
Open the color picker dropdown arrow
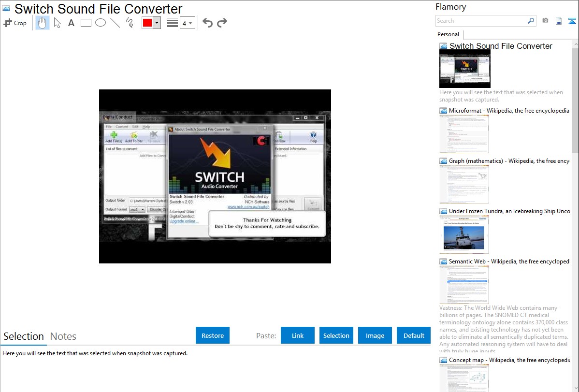click(x=157, y=23)
